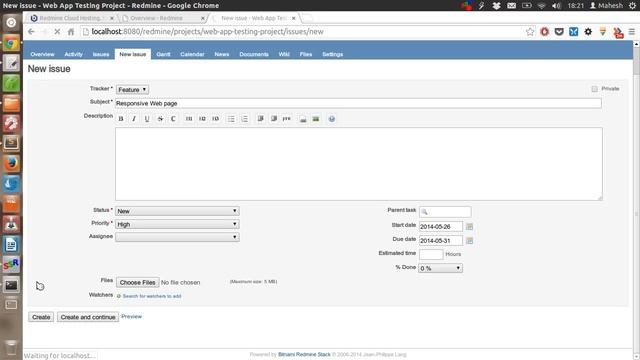Insert image into description

point(316,119)
